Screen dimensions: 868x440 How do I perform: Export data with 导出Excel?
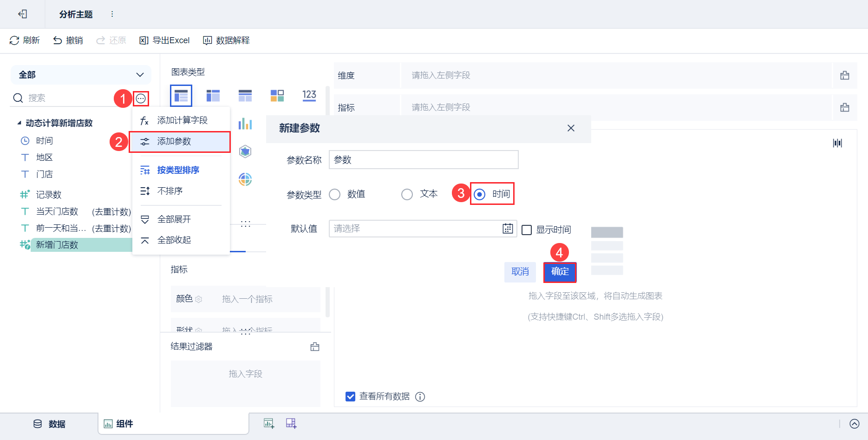tap(164, 40)
